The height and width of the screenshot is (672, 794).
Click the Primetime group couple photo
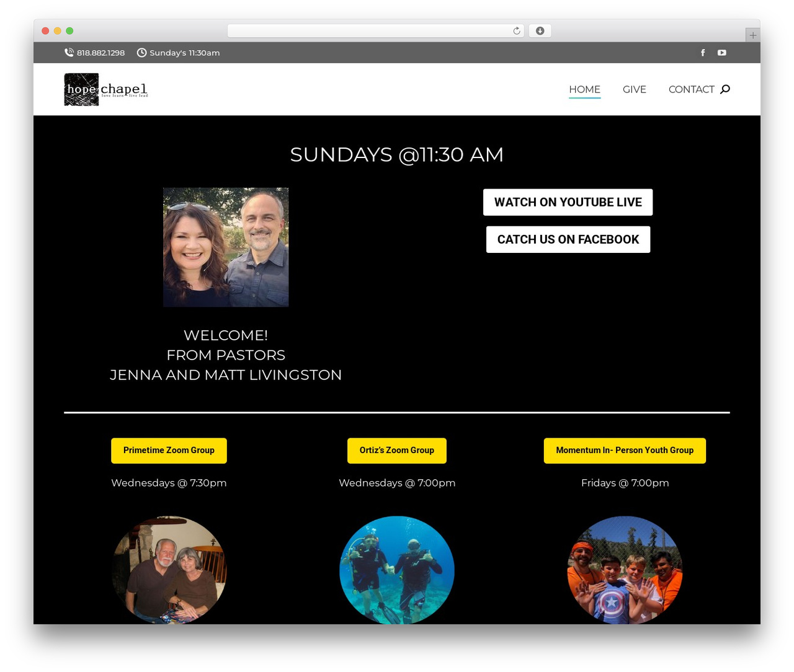pos(169,570)
